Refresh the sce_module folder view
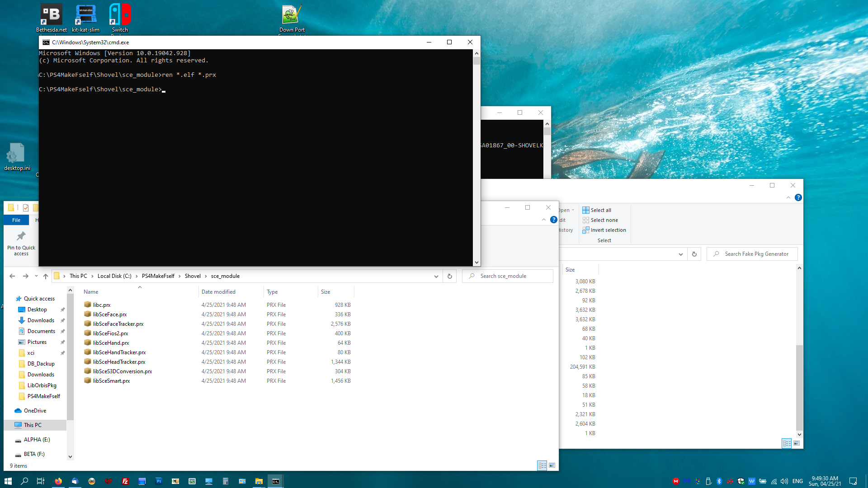Viewport: 868px width, 488px height. [450, 276]
